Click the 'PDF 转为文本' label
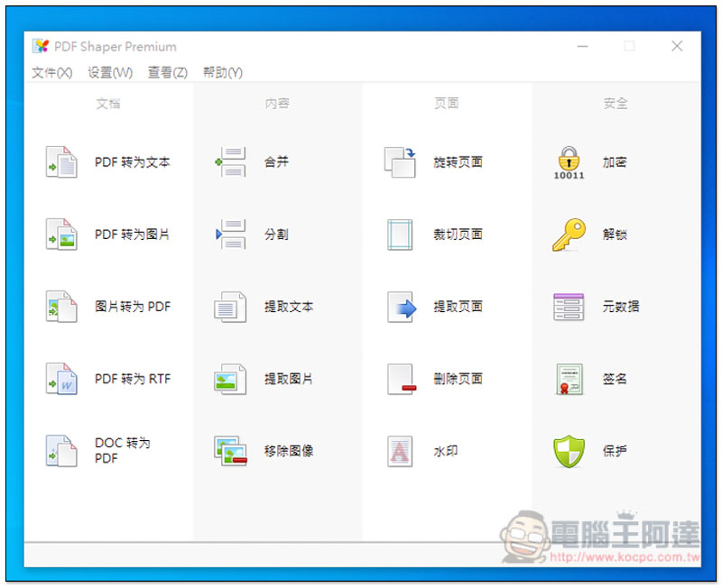Screen dimensions: 722x588 click(x=133, y=162)
